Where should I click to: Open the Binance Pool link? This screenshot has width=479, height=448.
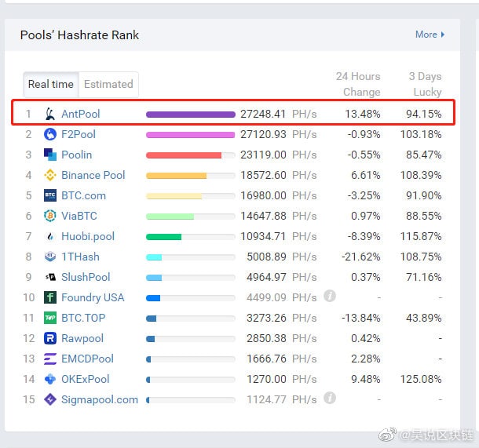(x=93, y=175)
